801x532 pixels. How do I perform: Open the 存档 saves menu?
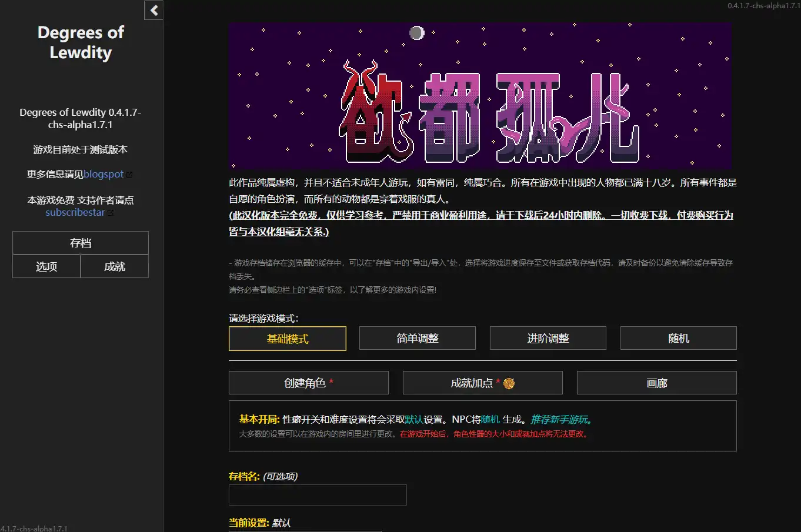(x=81, y=243)
